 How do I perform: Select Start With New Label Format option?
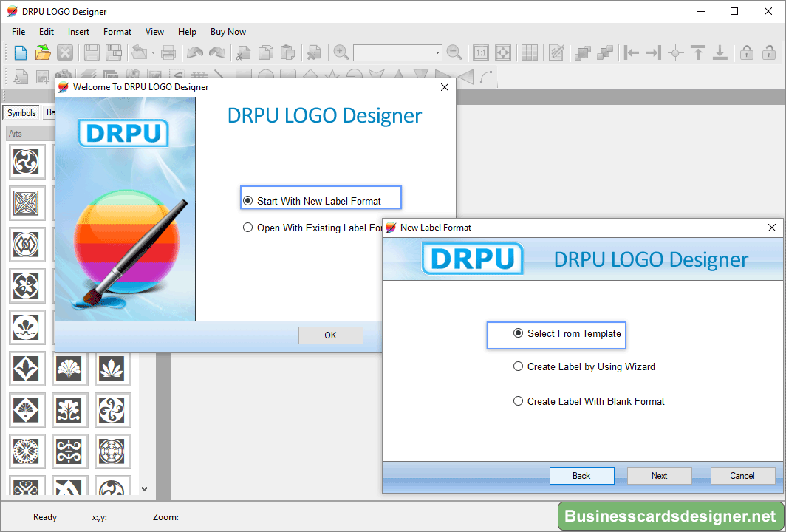click(312, 201)
